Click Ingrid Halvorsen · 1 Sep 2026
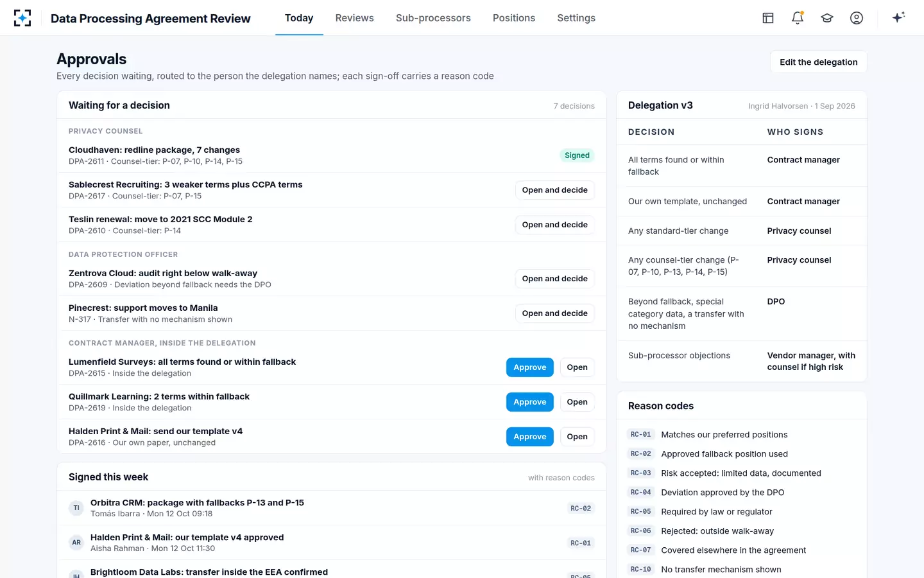The width and height of the screenshot is (924, 578). point(801,106)
